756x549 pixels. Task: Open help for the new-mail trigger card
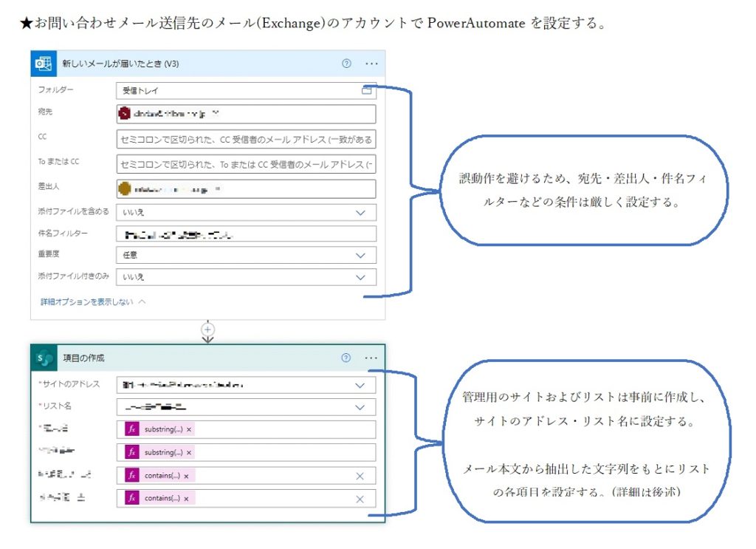point(346,64)
